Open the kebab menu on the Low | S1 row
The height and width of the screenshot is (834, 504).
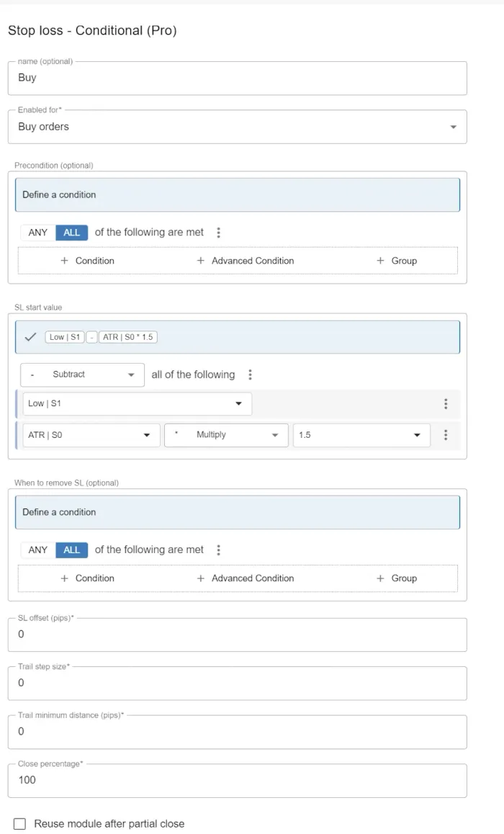[446, 404]
